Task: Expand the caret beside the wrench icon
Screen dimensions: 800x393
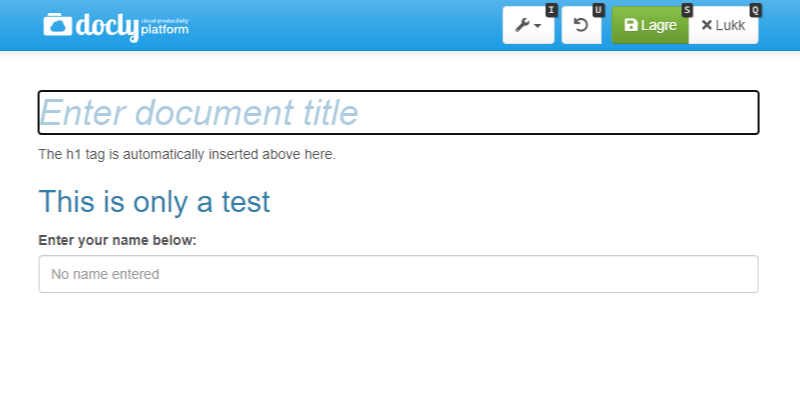Action: 538,26
